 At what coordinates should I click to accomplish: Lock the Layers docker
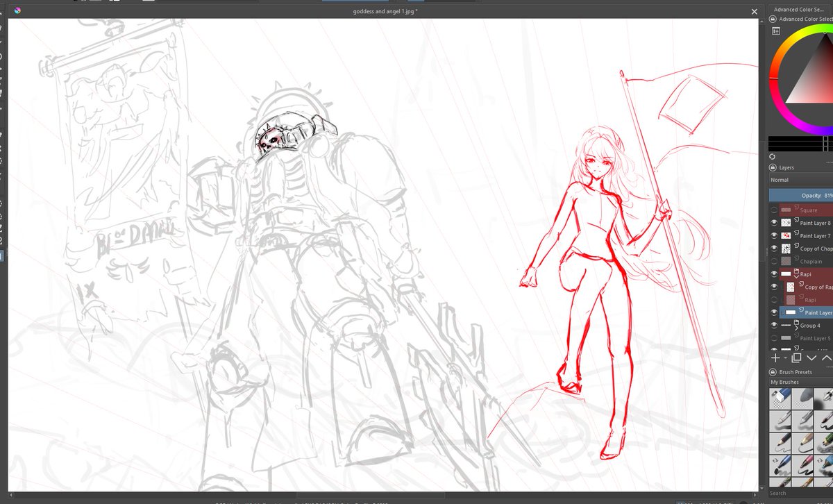pos(773,167)
